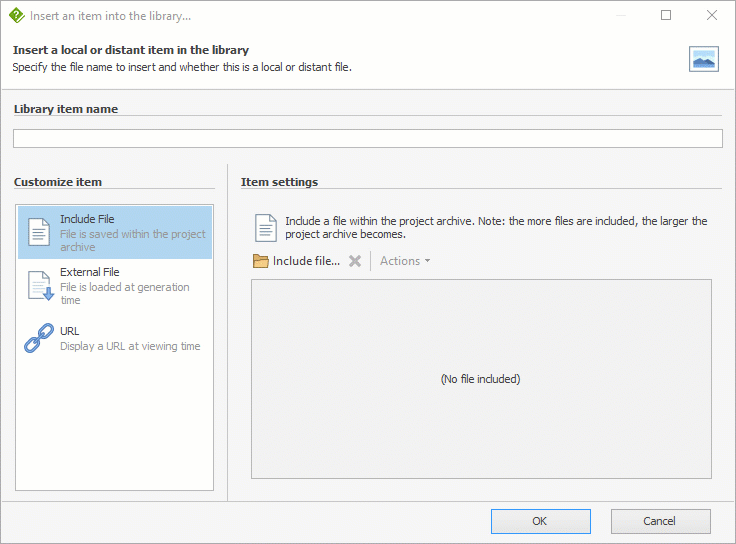Image resolution: width=736 pixels, height=544 pixels.
Task: Click the External File download icon
Action: click(x=39, y=286)
